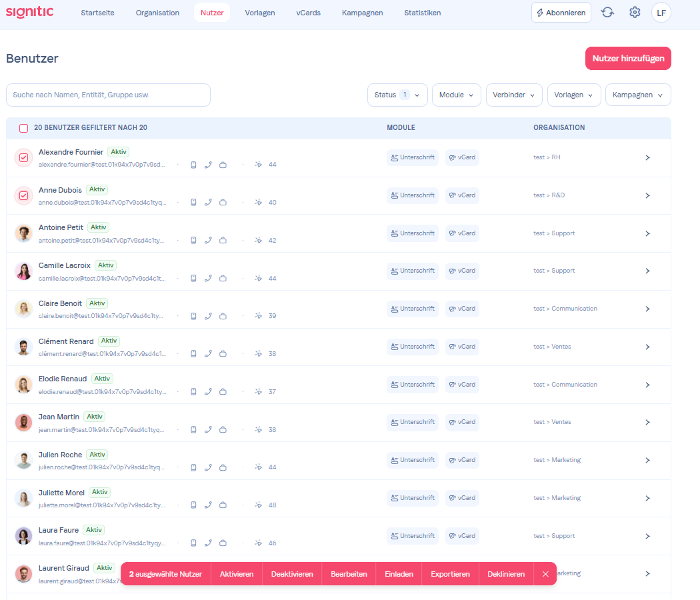The height and width of the screenshot is (600, 700).
Task: Uncheck Alexandre Fournier's checkbox
Action: click(x=23, y=158)
